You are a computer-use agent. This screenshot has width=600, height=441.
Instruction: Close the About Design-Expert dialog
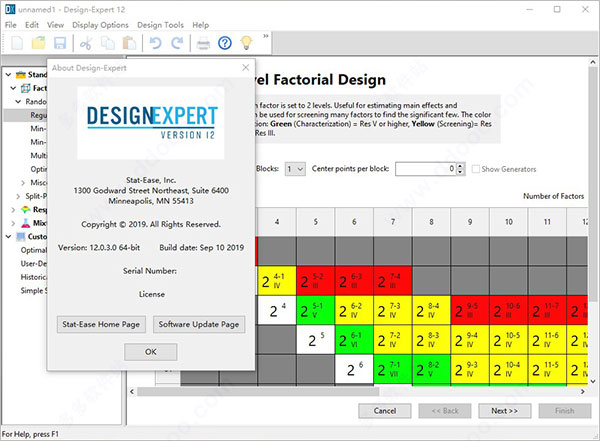246,68
